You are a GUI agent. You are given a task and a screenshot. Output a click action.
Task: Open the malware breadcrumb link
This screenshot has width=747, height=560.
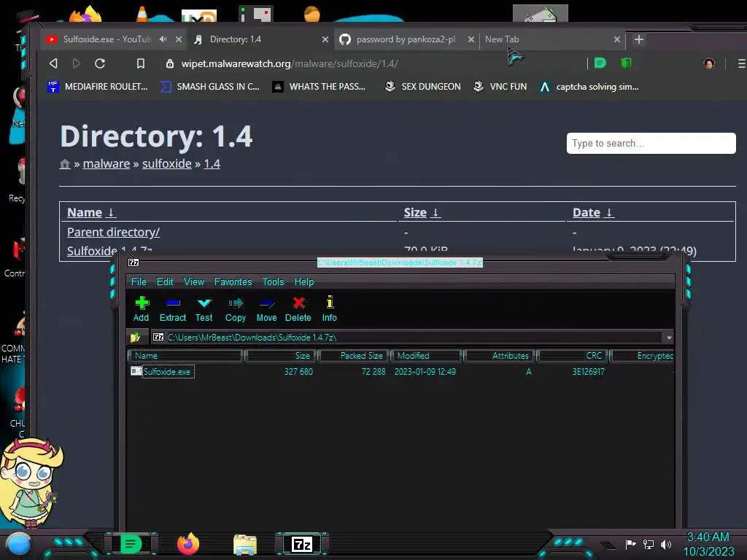(x=107, y=164)
